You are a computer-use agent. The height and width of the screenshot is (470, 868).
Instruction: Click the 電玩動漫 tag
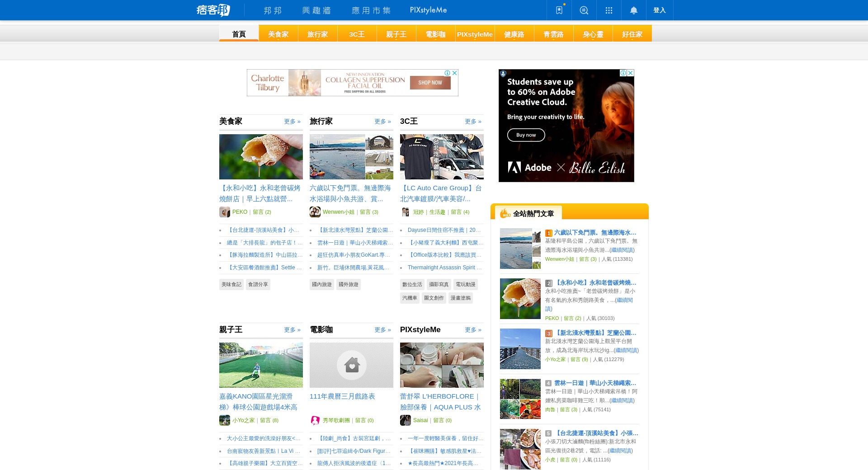(x=466, y=284)
